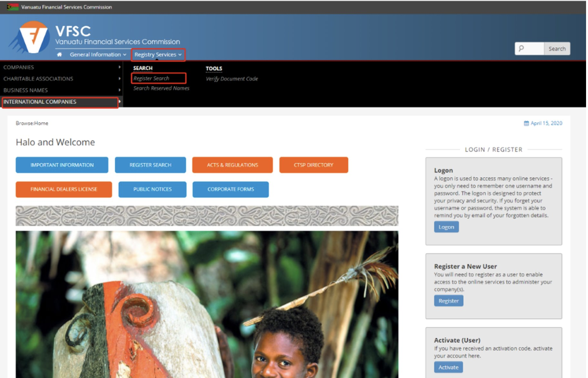The width and height of the screenshot is (588, 378).
Task: Open Verify Document Code under TOOLS
Action: [x=232, y=79]
